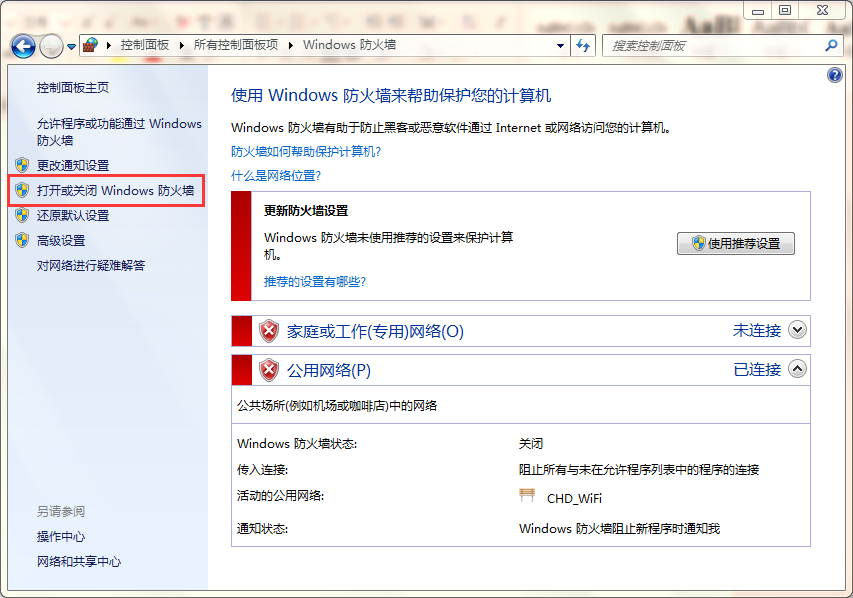This screenshot has height=598, width=853.
Task: Open the address bar history dropdown
Action: (560, 46)
